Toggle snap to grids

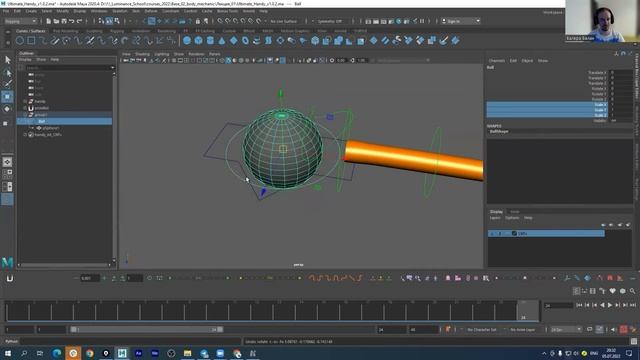point(220,21)
